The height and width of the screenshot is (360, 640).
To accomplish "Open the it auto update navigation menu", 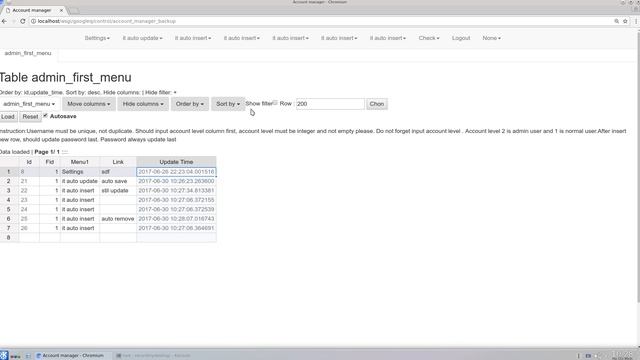I will 142,38.
